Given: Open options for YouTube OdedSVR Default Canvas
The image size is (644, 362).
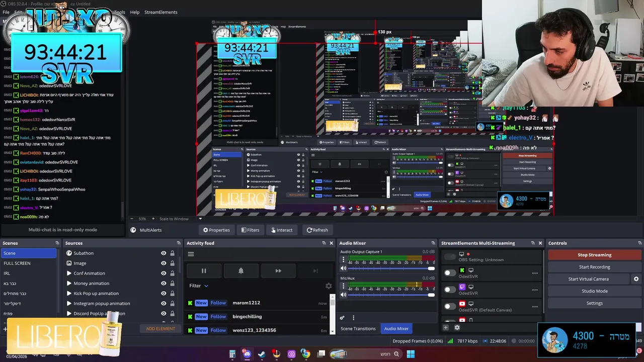Looking at the screenshot, I should [x=535, y=306].
